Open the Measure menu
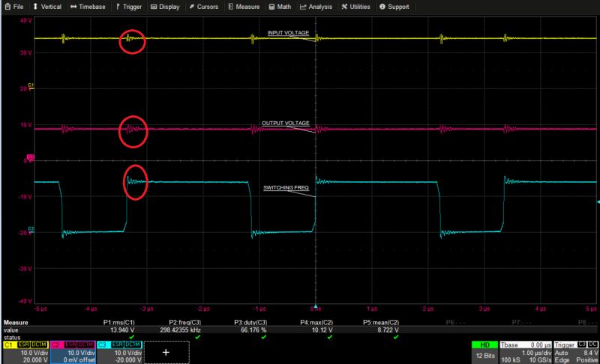The image size is (600, 364). (x=244, y=7)
